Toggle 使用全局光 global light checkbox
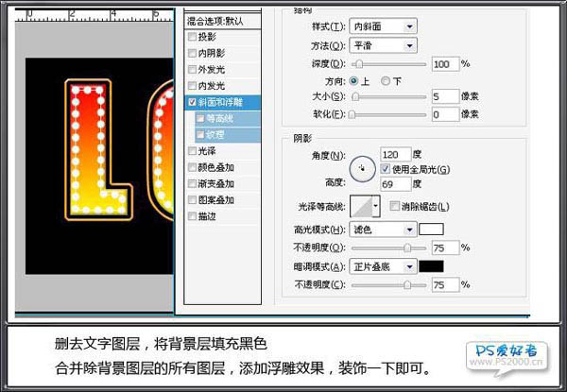Viewport: 567px width, 392px height. pyautogui.click(x=387, y=168)
